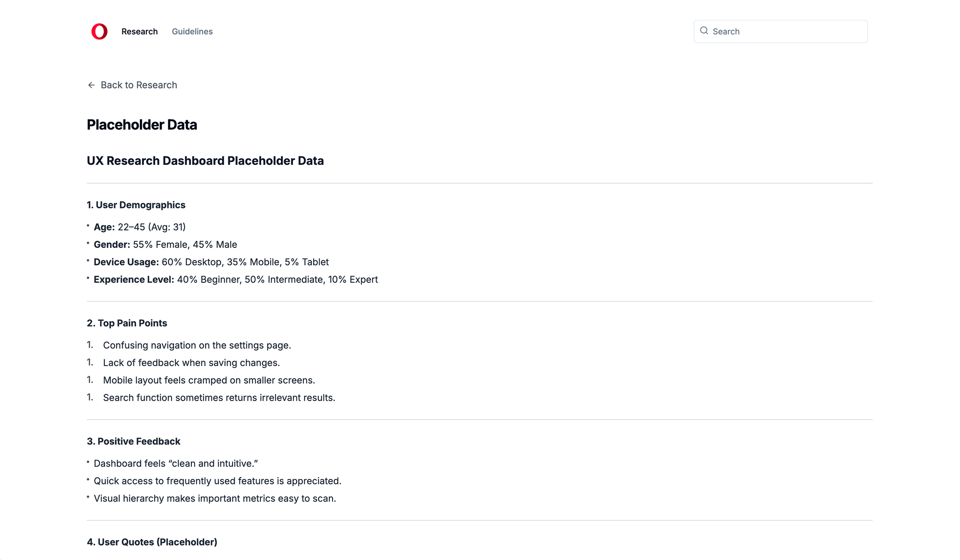Select the User Demographics section heading
This screenshot has height=560, width=960.
[x=136, y=205]
